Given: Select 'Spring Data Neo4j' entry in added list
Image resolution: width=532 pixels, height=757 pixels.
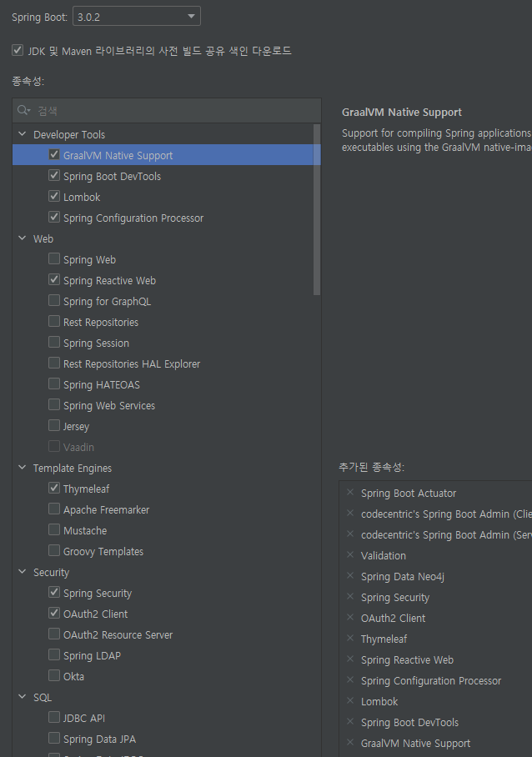Looking at the screenshot, I should (403, 576).
